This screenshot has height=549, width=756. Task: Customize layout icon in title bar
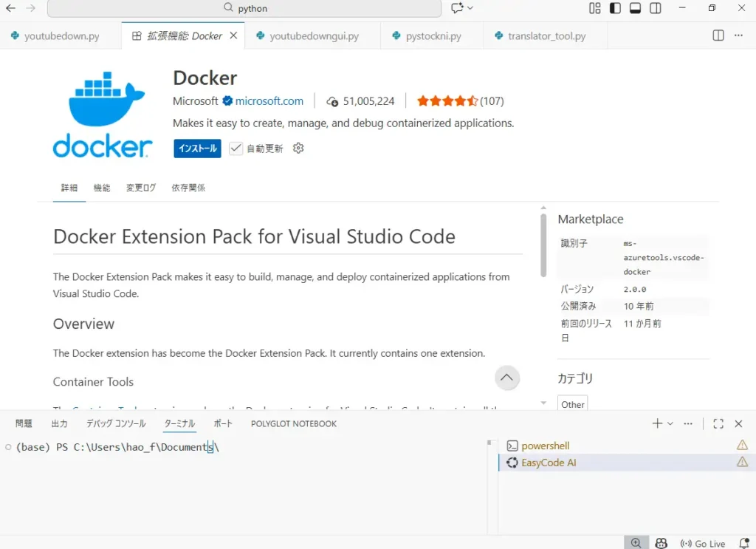point(595,8)
